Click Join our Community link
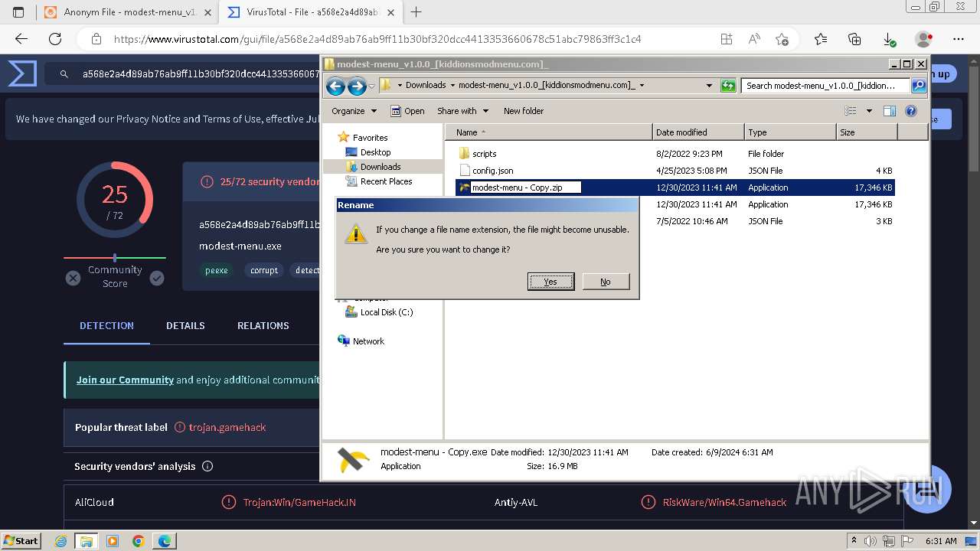 pyautogui.click(x=125, y=380)
